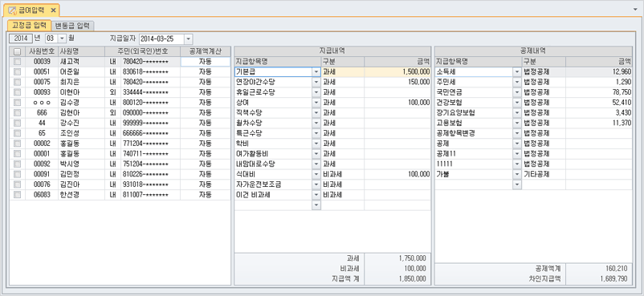The width and height of the screenshot is (644, 296).
Task: Click the 사원명 column header
Action: point(81,51)
